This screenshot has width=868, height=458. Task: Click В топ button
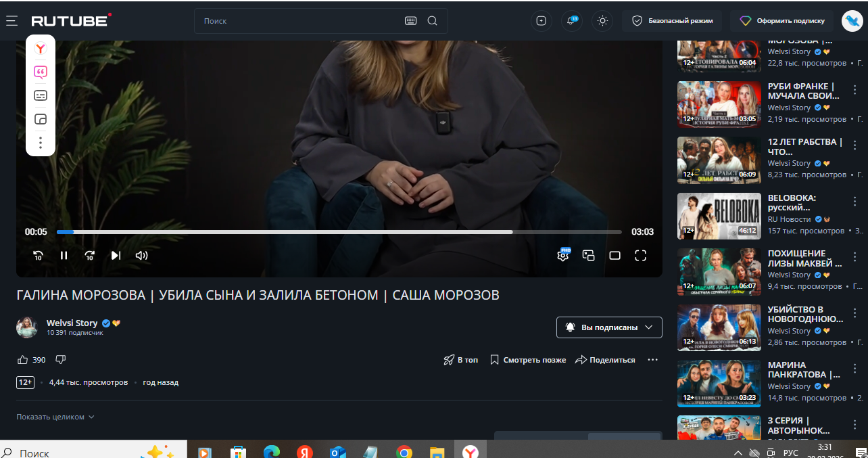click(x=460, y=360)
